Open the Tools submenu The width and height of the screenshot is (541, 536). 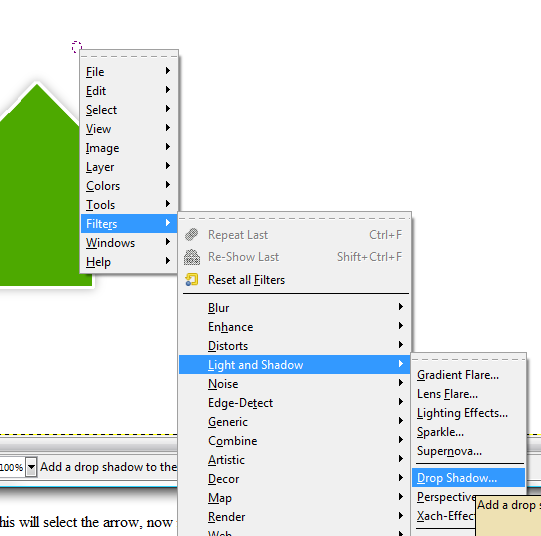(129, 205)
